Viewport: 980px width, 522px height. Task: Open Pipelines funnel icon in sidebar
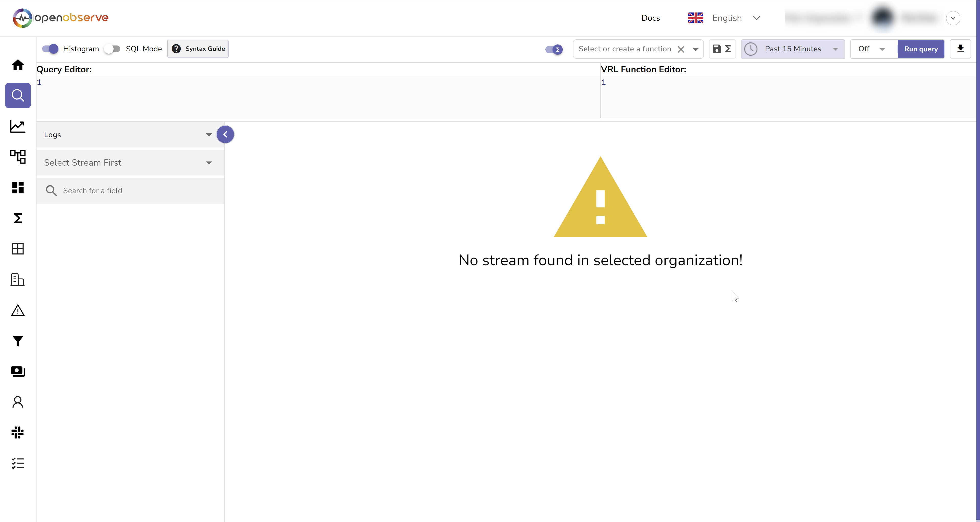tap(18, 341)
